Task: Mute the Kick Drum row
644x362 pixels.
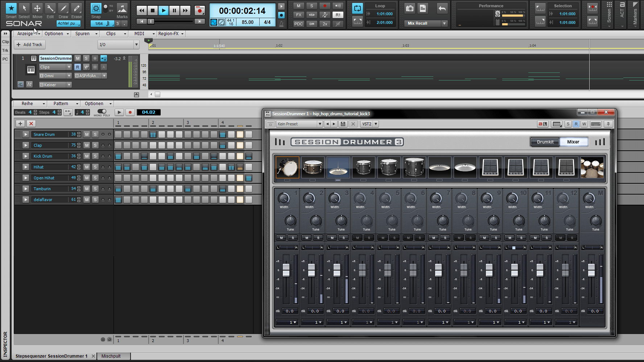Action: coord(87,156)
